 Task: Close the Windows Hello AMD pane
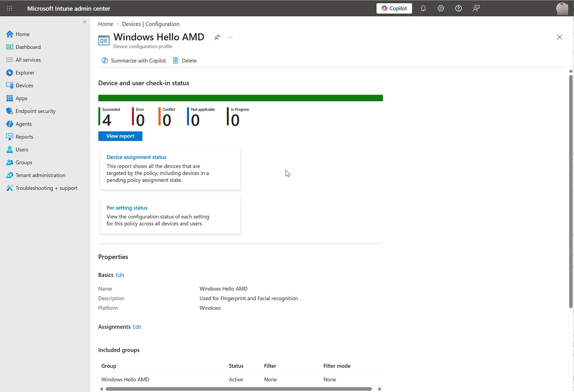(559, 37)
